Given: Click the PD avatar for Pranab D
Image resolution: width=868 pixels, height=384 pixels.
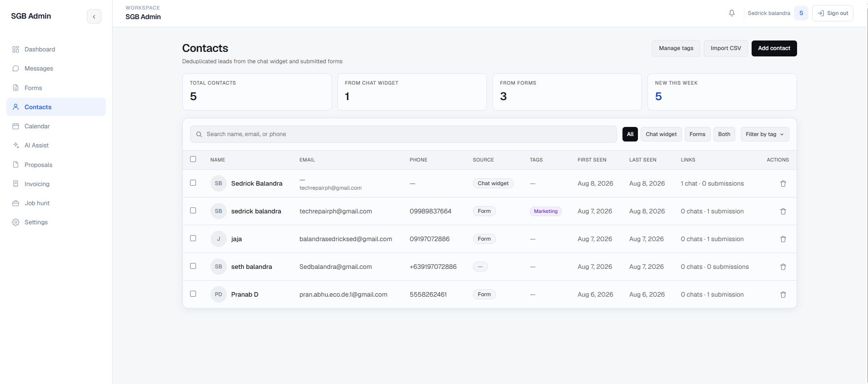Looking at the screenshot, I should coord(218,294).
